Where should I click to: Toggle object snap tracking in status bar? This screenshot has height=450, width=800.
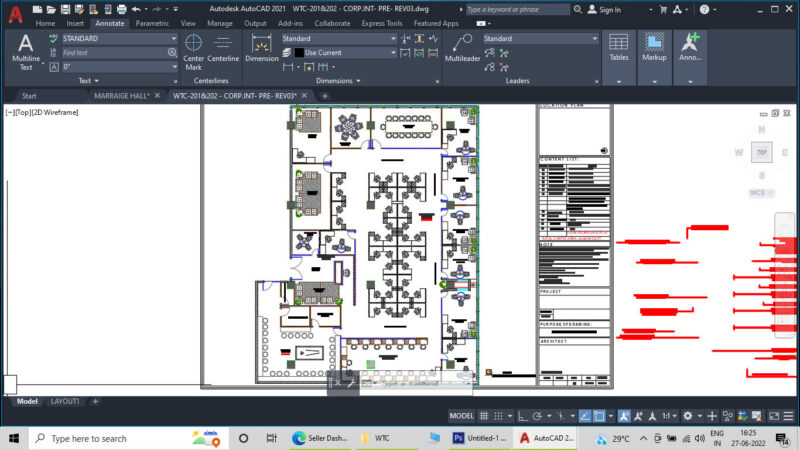(x=585, y=416)
